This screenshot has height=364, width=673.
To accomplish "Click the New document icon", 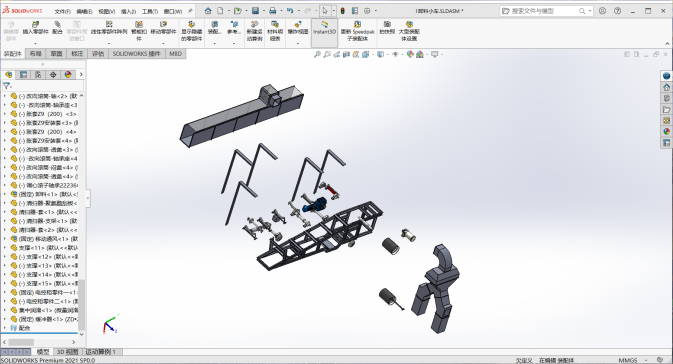I will pyautogui.click(x=220, y=11).
